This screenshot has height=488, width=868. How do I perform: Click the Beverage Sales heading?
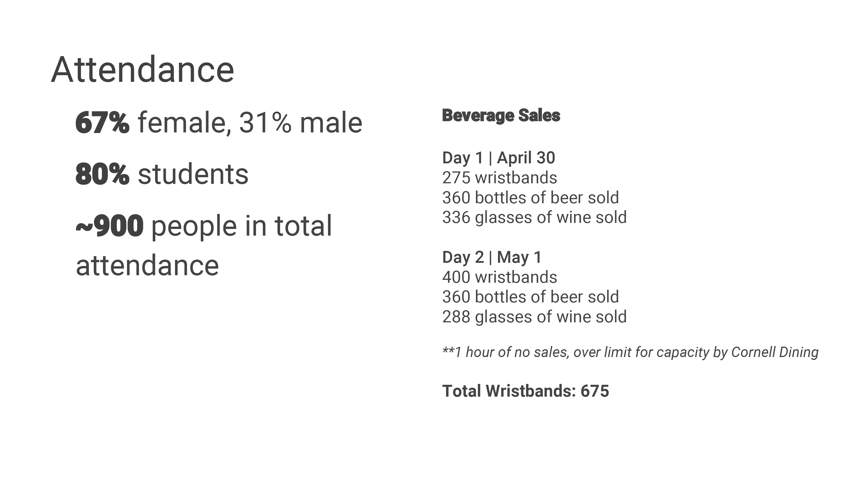click(501, 116)
